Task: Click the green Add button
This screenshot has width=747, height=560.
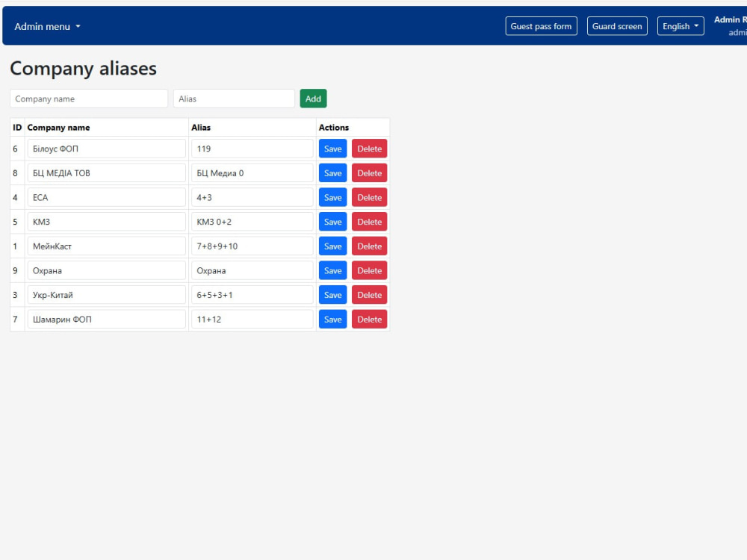Action: (x=313, y=99)
